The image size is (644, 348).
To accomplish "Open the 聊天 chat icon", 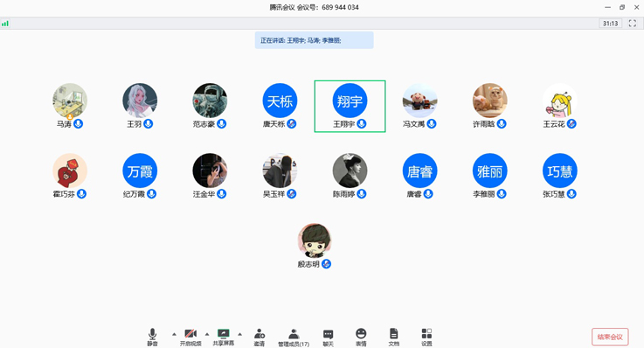I will (x=329, y=337).
